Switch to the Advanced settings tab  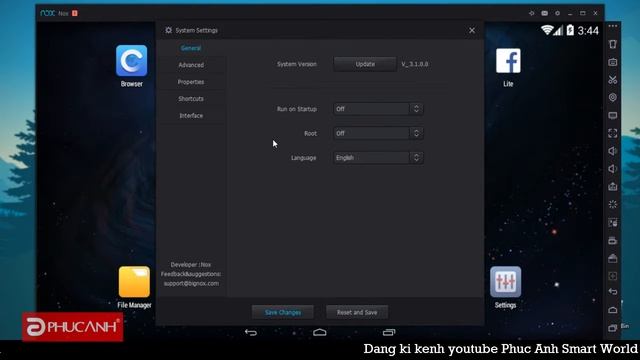pos(191,65)
